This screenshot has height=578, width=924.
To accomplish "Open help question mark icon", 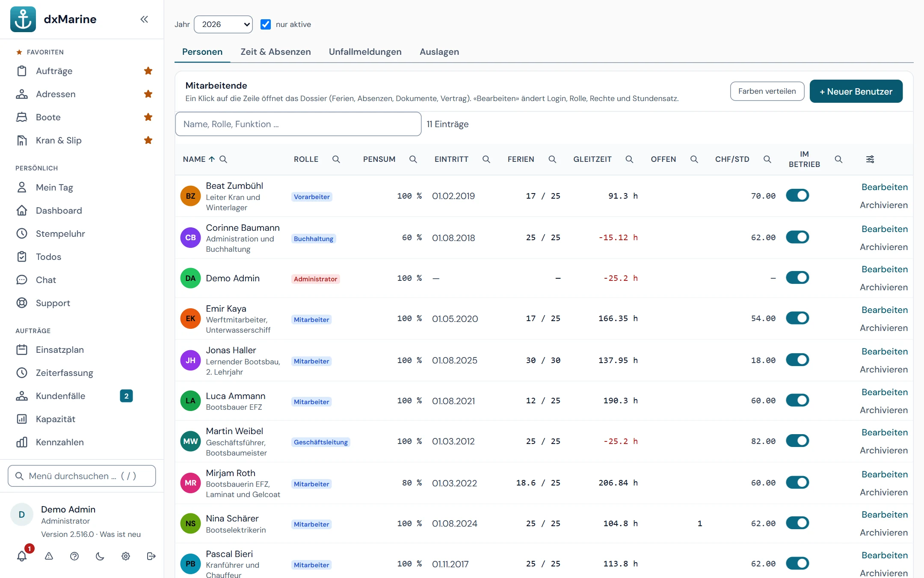I will (x=74, y=556).
